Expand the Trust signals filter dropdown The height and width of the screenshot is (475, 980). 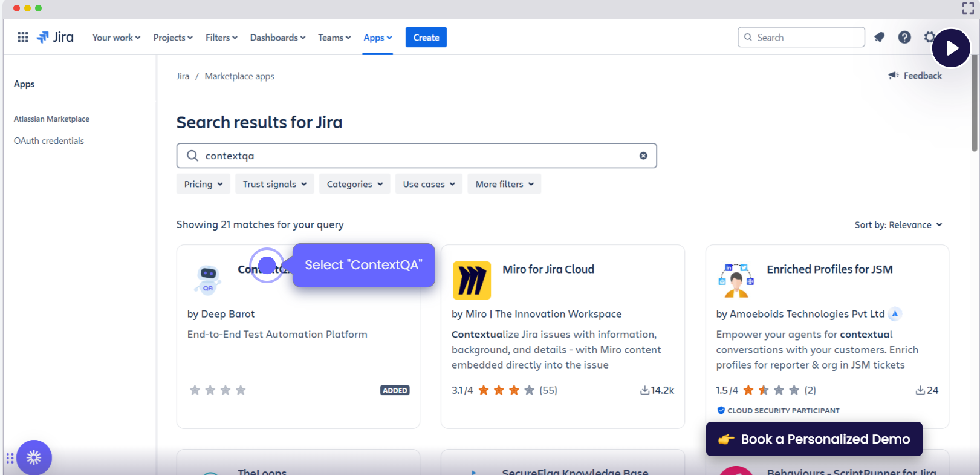point(274,184)
